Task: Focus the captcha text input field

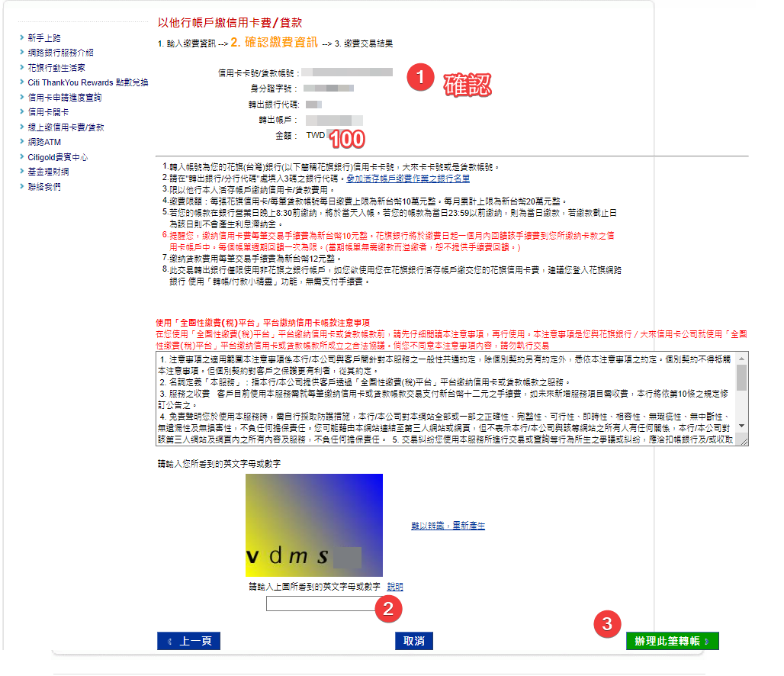Action: [x=320, y=604]
